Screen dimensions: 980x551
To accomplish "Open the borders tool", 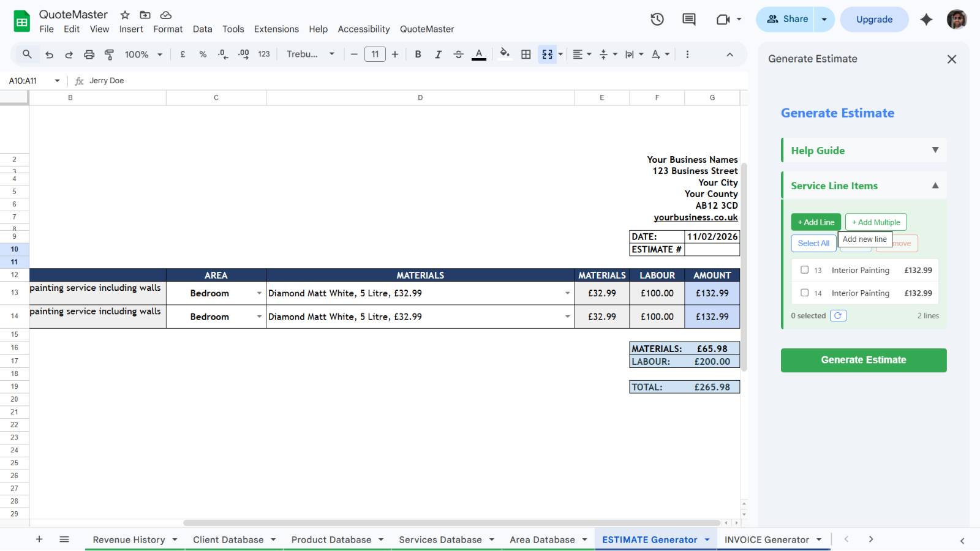I will click(526, 54).
